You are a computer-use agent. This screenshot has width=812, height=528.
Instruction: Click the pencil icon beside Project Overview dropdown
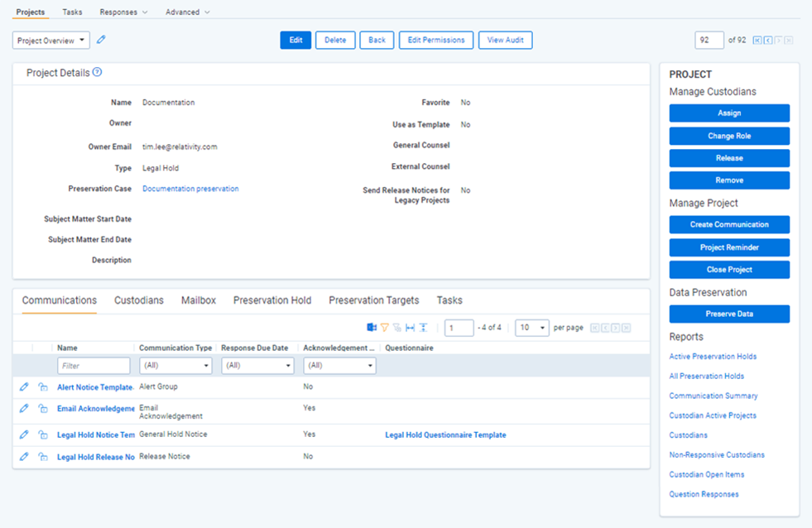101,40
